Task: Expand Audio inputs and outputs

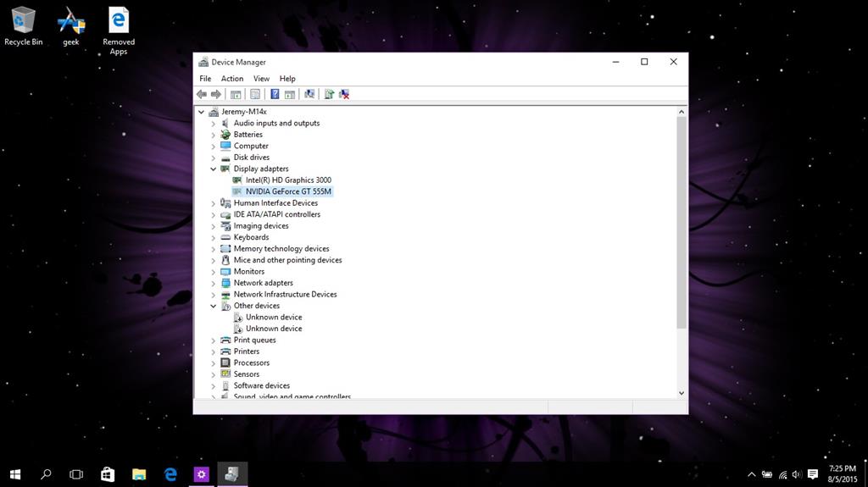Action: [x=213, y=124]
